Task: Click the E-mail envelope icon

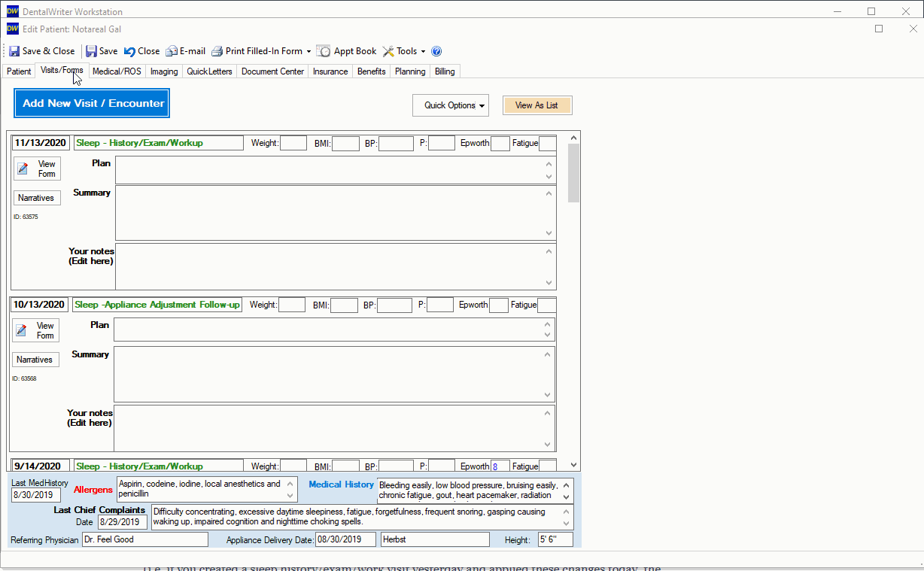Action: click(172, 51)
